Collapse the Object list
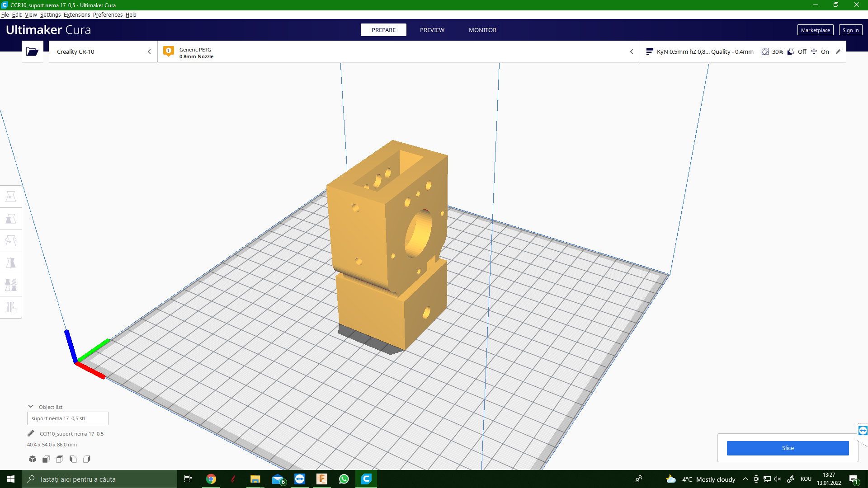Image resolution: width=868 pixels, height=488 pixels. pos(31,407)
